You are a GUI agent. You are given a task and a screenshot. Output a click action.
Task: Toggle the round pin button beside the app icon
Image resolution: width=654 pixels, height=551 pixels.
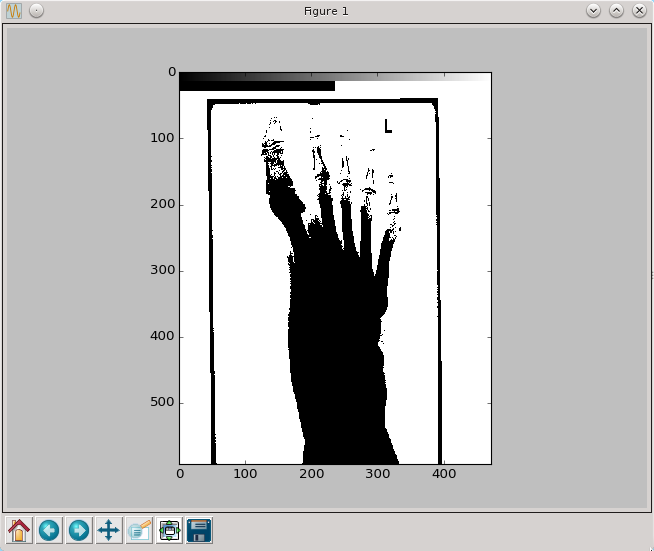(36, 11)
